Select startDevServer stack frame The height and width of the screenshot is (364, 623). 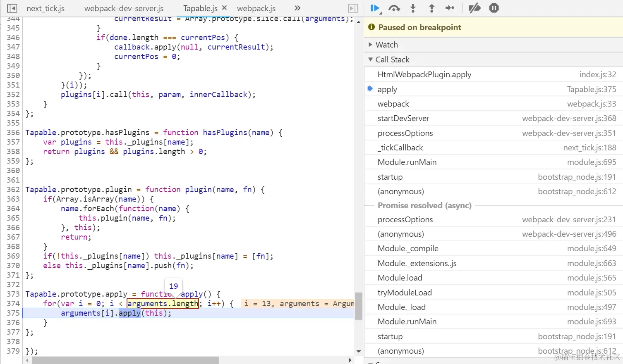pyautogui.click(x=494, y=118)
